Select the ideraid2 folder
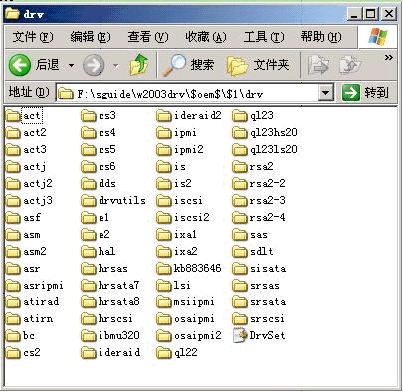This screenshot has width=403, height=392. click(x=189, y=116)
